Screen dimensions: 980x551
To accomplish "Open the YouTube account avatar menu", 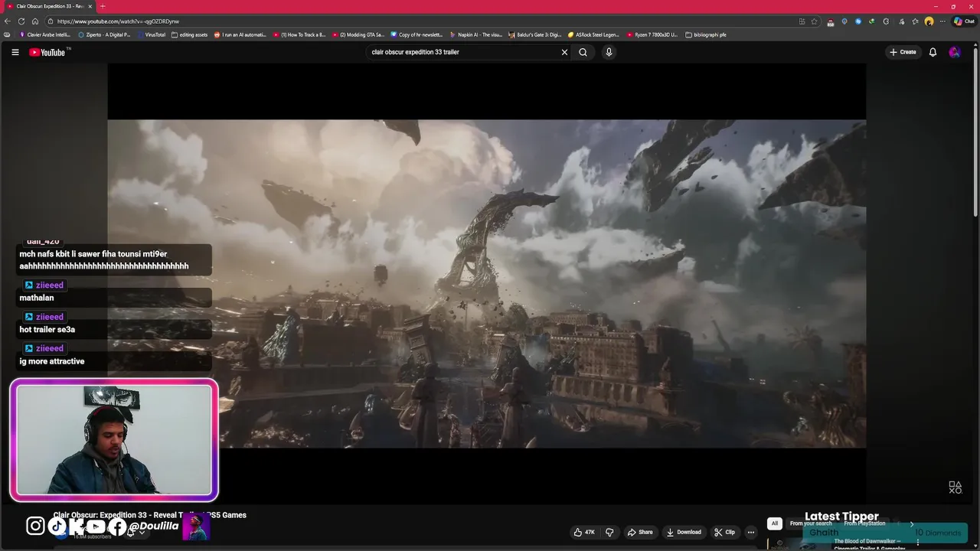I will [x=954, y=52].
